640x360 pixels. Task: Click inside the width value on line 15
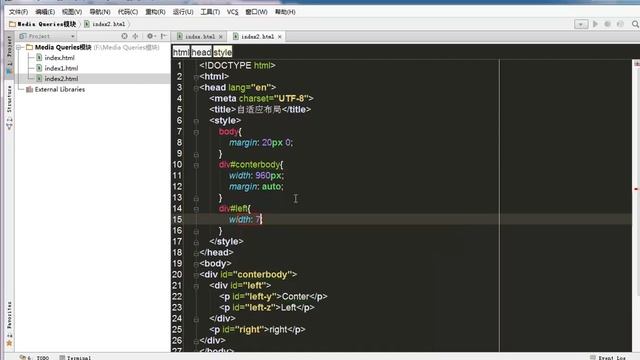[x=258, y=220]
